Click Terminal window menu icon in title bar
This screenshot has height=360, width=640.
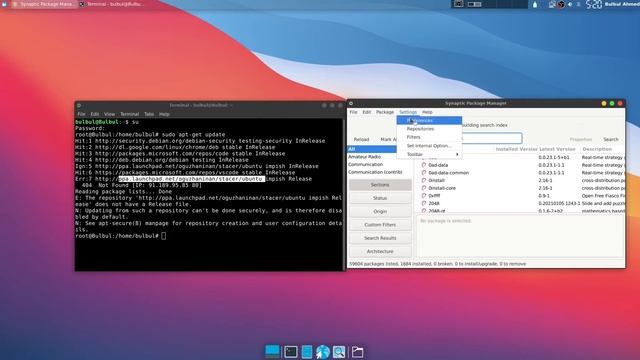point(79,105)
